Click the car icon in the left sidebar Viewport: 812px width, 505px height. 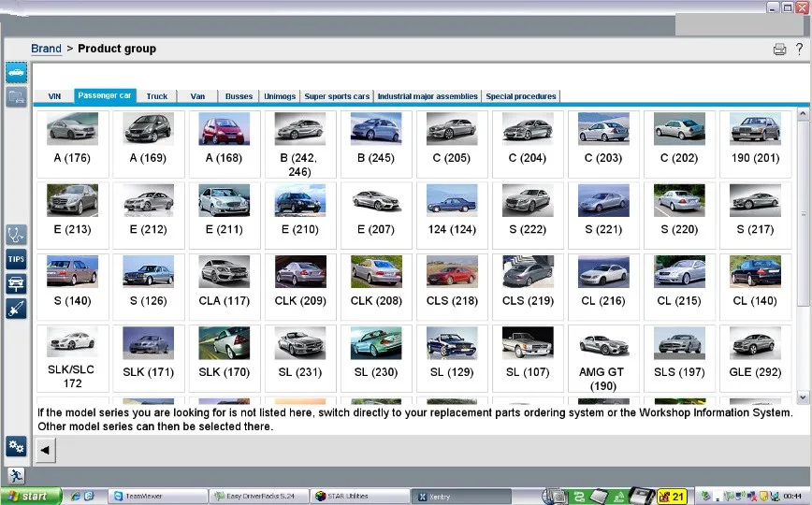click(16, 72)
